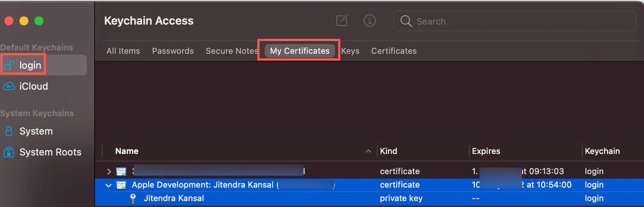Sort by the Expires column header
Viewport: 644px width, 207px height.
tap(486, 151)
